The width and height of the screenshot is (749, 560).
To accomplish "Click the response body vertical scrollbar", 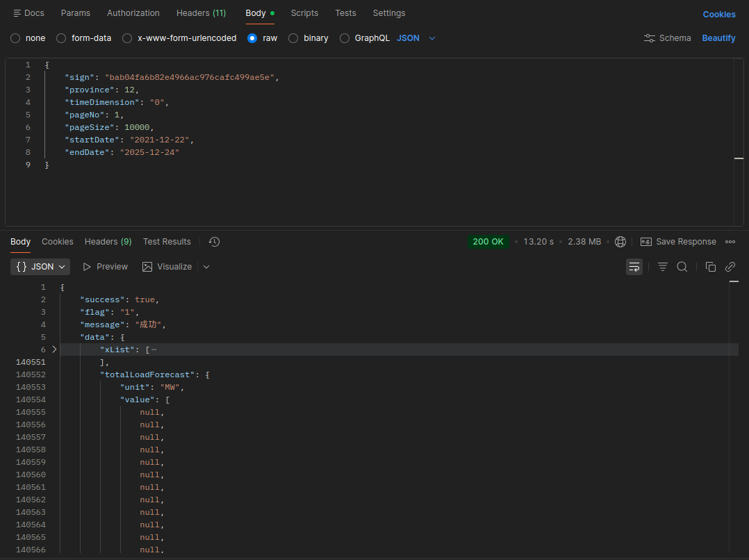I will click(x=734, y=417).
